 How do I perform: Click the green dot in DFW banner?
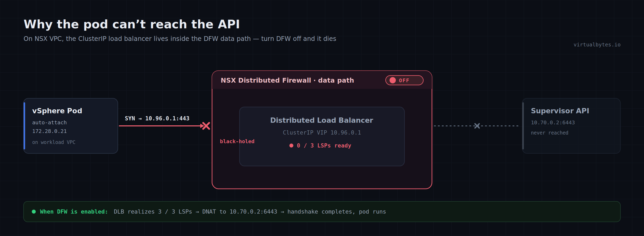[34, 212]
